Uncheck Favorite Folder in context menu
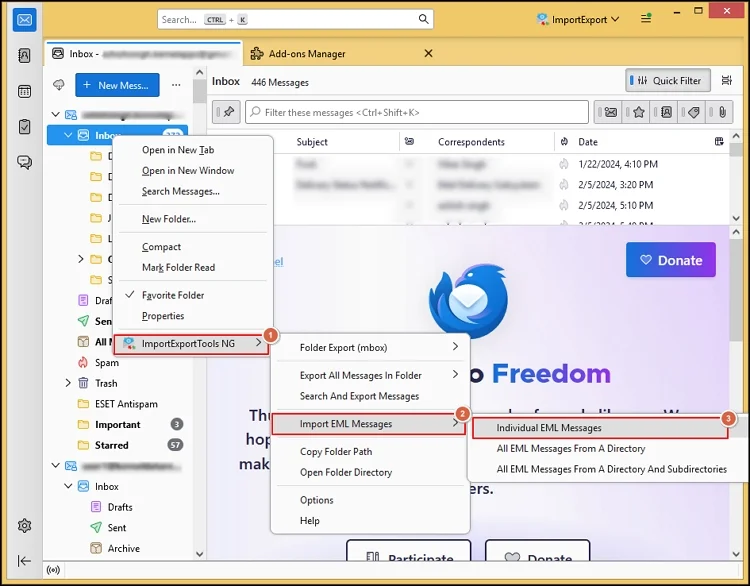Image resolution: width=750 pixels, height=586 pixels. pyautogui.click(x=193, y=295)
